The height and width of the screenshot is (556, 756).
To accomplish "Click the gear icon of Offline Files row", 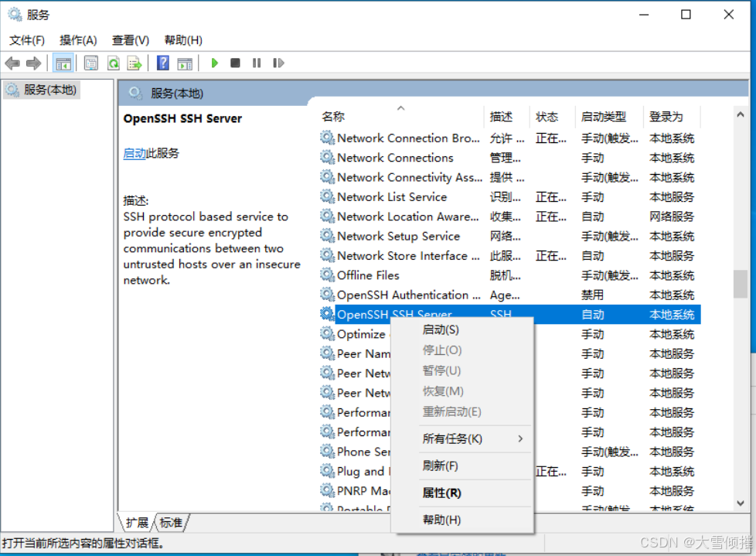I will pyautogui.click(x=328, y=275).
